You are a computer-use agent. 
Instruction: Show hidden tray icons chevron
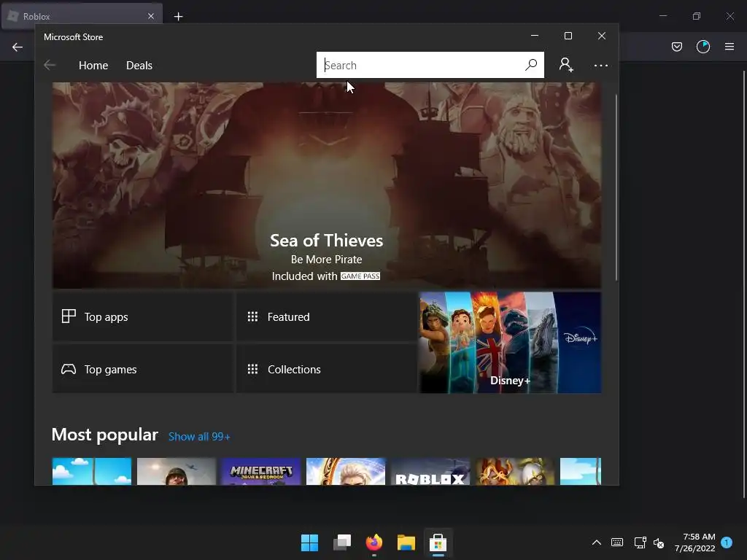click(597, 542)
